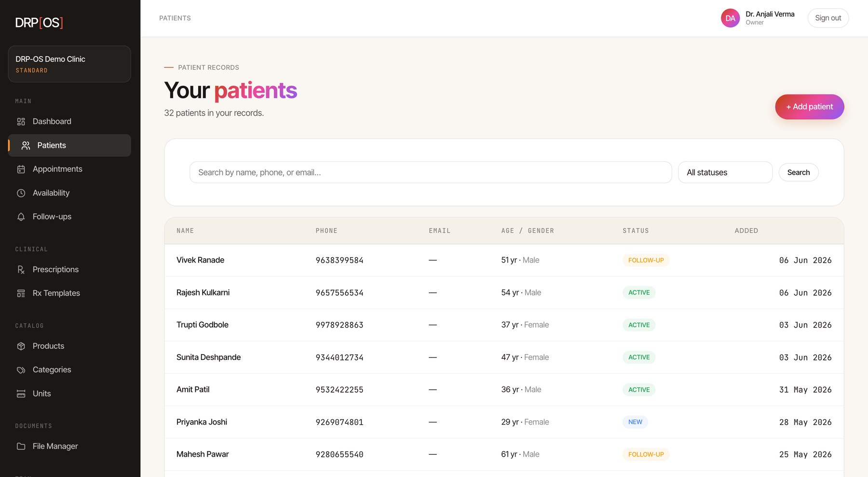Open File Manager
Image resolution: width=868 pixels, height=477 pixels.
click(x=69, y=446)
